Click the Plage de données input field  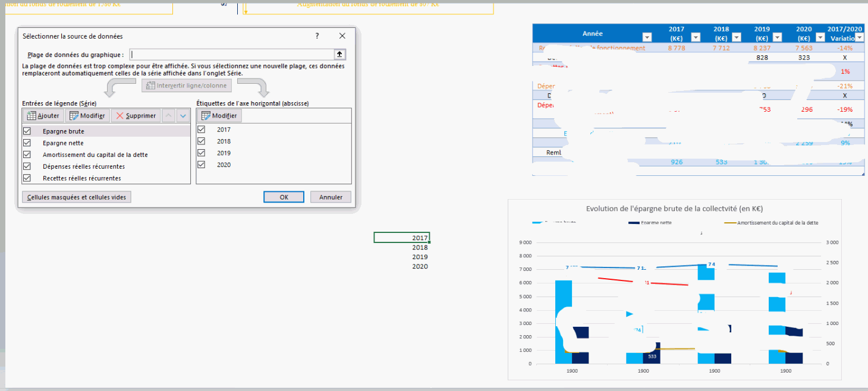231,55
